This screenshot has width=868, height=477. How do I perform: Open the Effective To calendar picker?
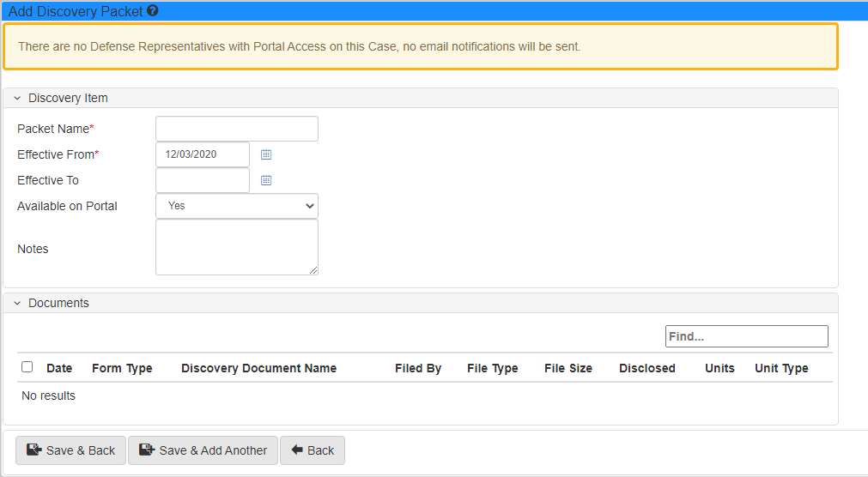point(266,180)
